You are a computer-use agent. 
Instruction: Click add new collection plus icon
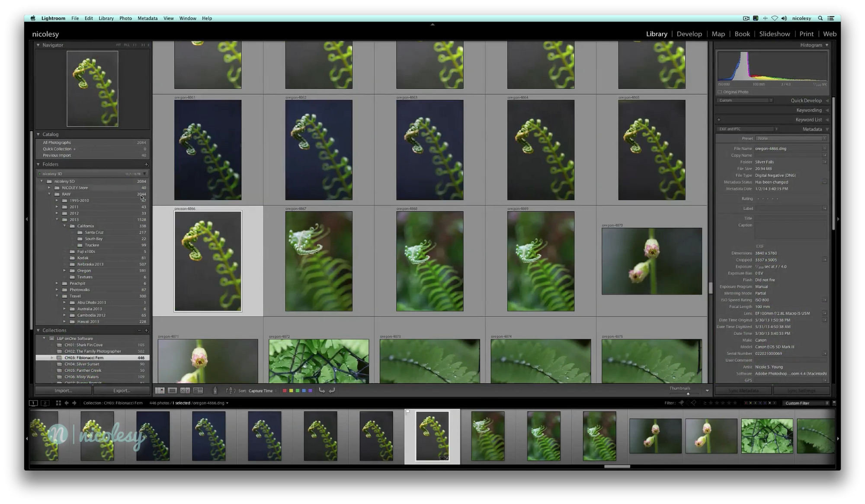coord(147,330)
